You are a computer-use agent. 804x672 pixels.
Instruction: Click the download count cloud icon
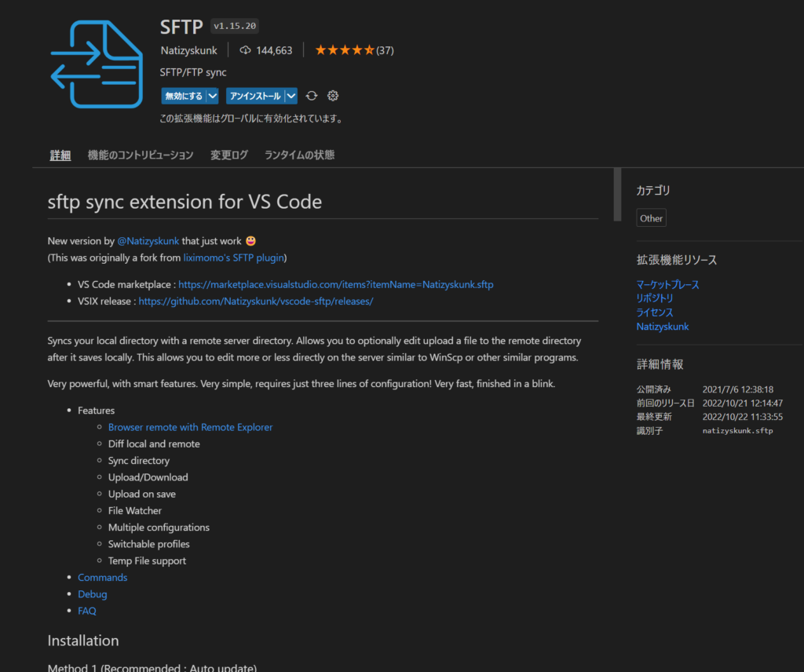tap(245, 50)
